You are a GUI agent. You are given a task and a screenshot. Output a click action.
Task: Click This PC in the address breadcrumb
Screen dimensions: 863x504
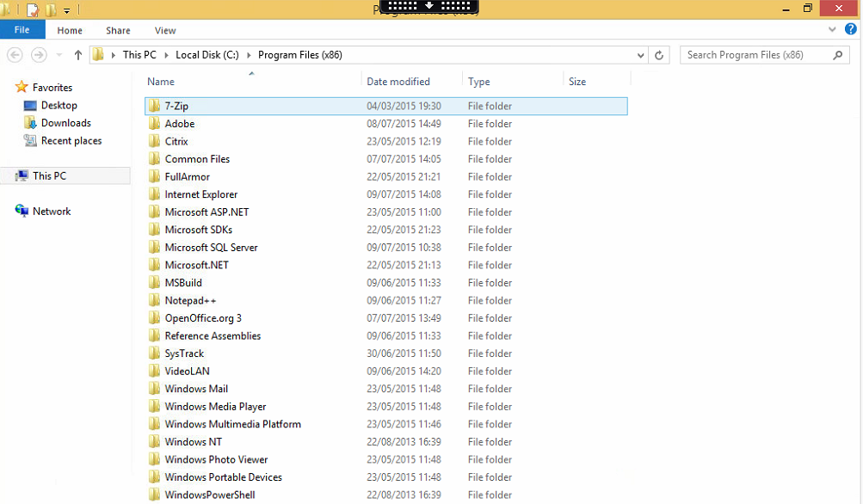(x=139, y=55)
